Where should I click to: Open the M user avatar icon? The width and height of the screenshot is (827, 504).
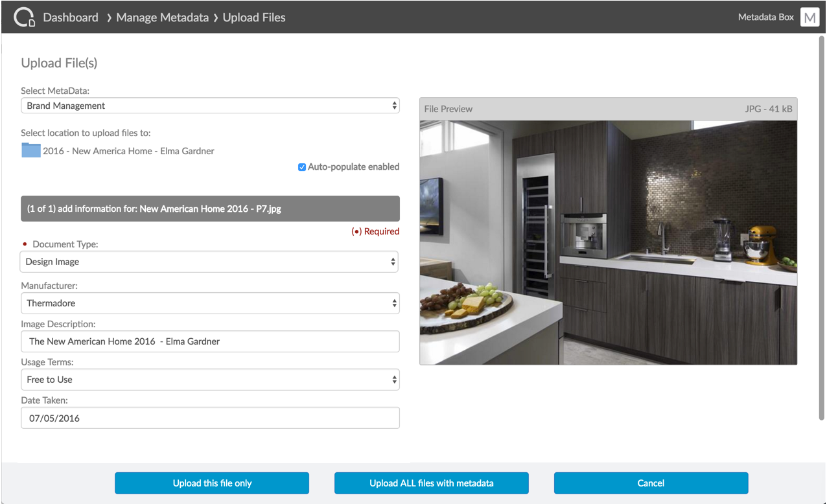click(810, 17)
